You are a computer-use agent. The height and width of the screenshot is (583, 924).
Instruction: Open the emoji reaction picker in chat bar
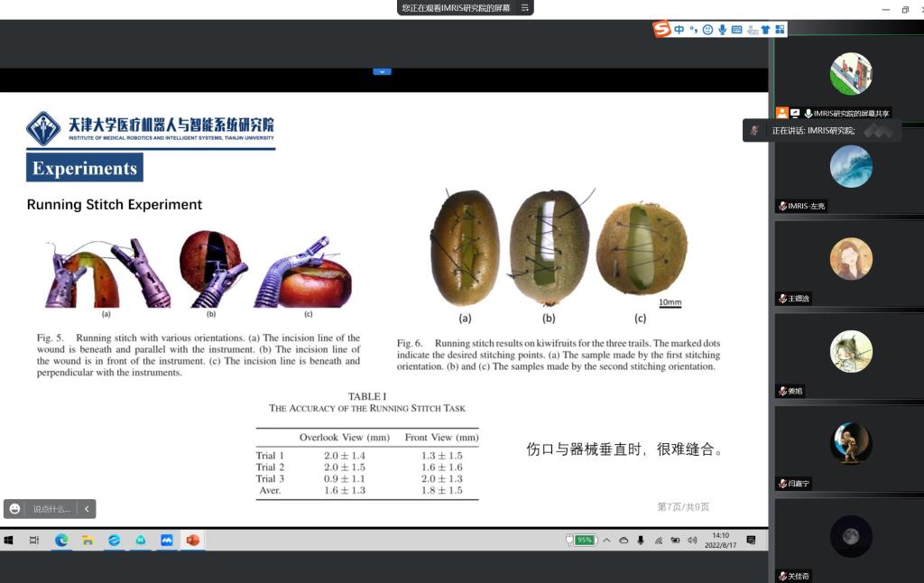coord(14,509)
